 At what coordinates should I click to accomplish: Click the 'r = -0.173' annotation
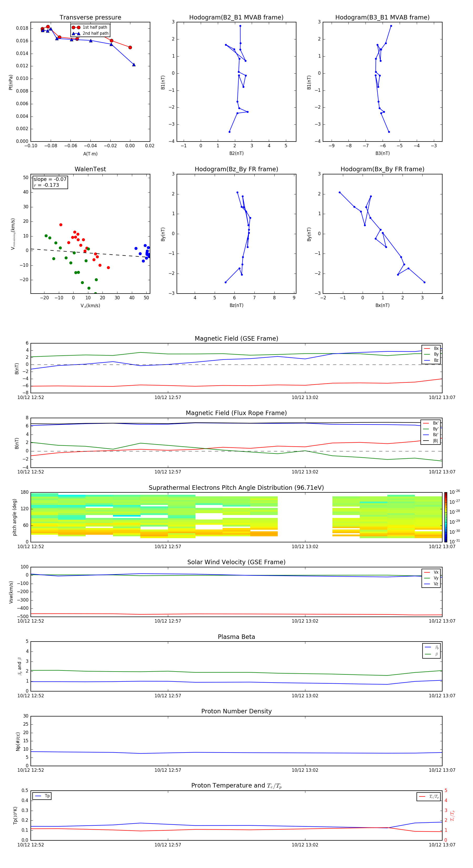pos(47,185)
